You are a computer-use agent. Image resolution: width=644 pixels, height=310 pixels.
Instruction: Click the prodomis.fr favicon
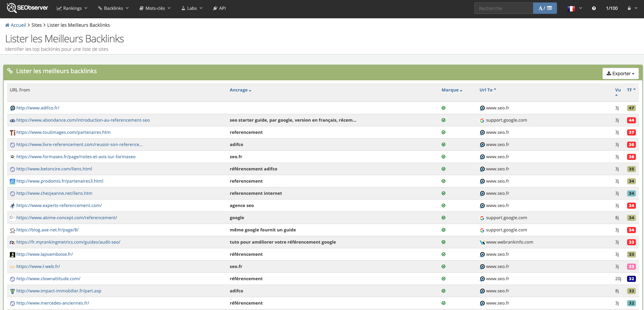pos(13,181)
